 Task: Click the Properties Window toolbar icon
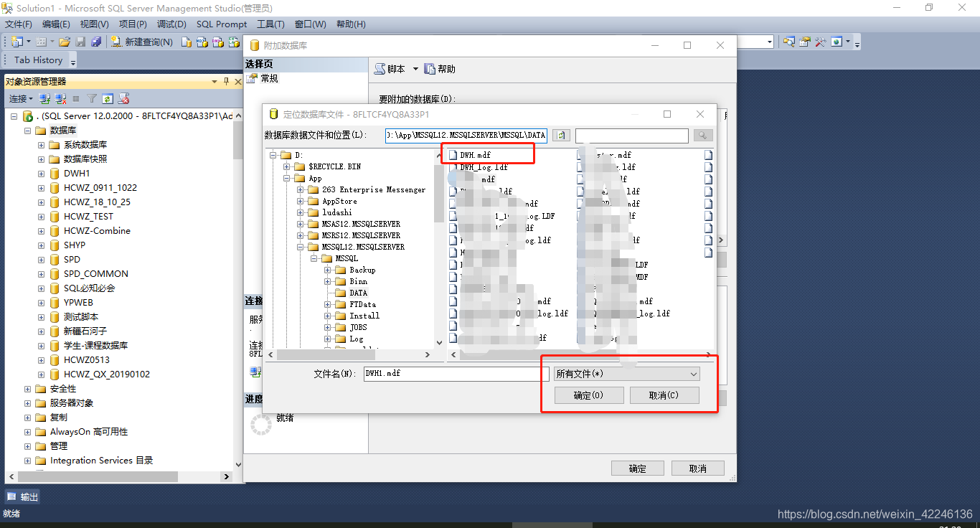(805, 42)
